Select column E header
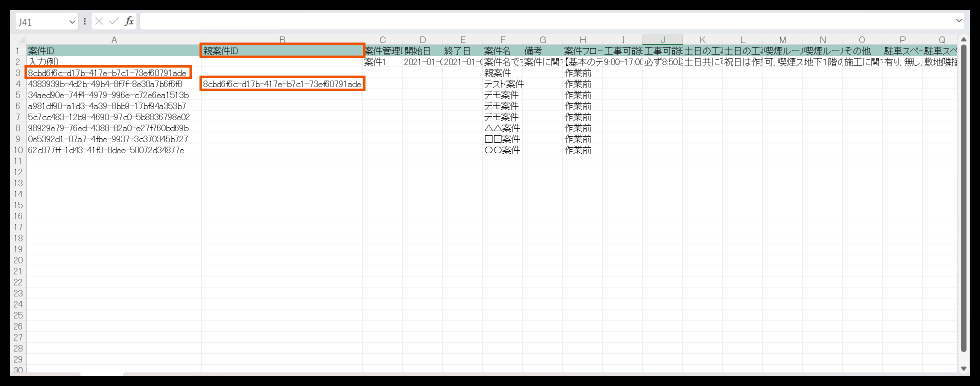980x386 pixels. click(x=462, y=40)
